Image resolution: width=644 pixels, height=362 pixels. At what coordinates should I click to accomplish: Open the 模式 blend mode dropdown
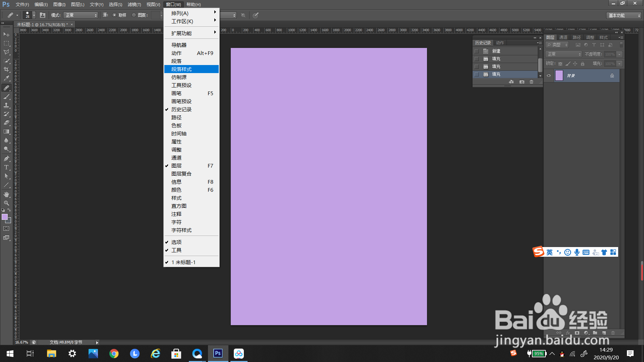click(81, 15)
